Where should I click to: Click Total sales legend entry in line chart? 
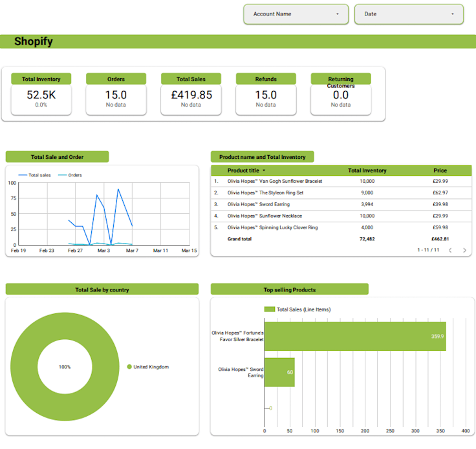coord(35,175)
